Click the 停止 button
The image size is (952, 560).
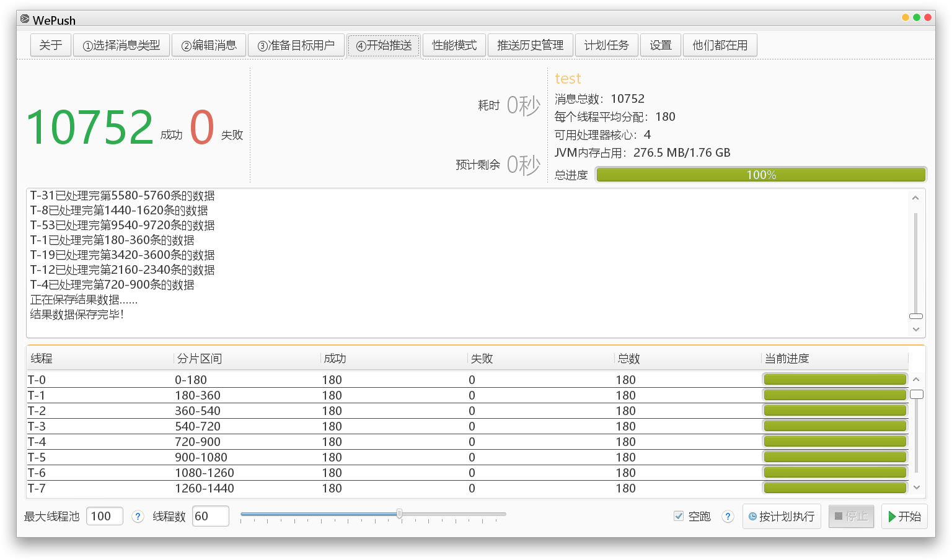pyautogui.click(x=851, y=516)
